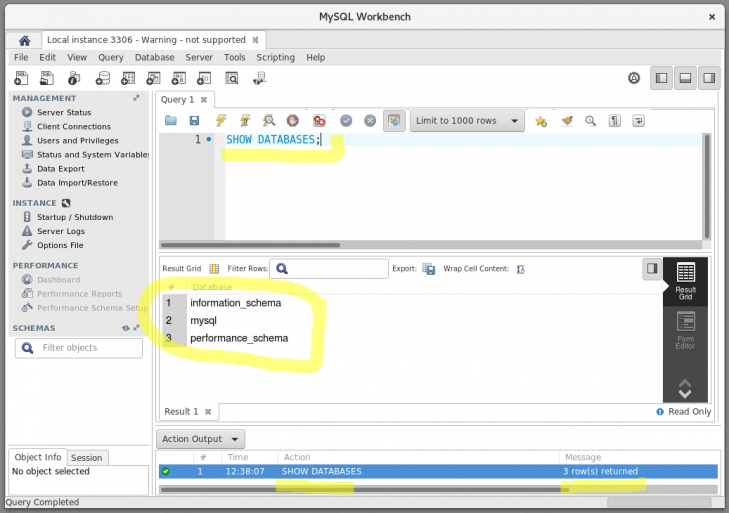
Task: Close the Query 1 tab
Action: (x=204, y=100)
